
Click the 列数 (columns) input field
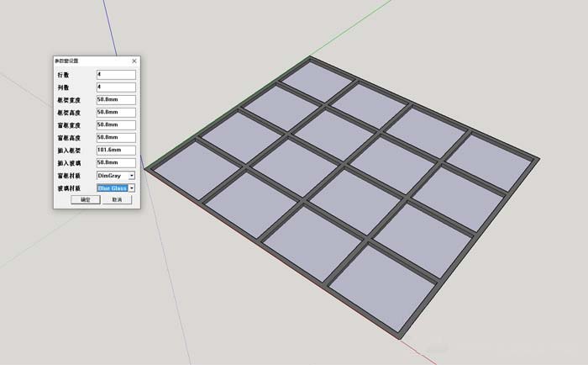click(x=116, y=87)
